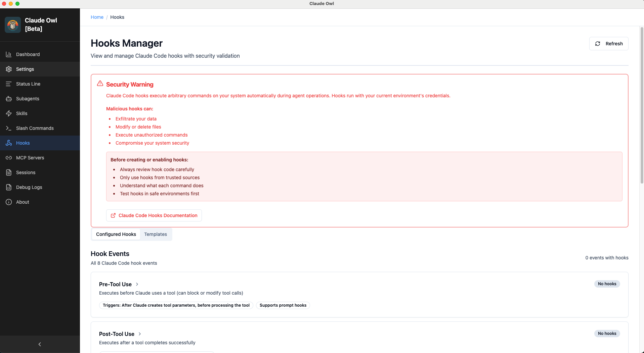Click the Hooks webhook icon
This screenshot has height=353, width=644.
(x=9, y=143)
